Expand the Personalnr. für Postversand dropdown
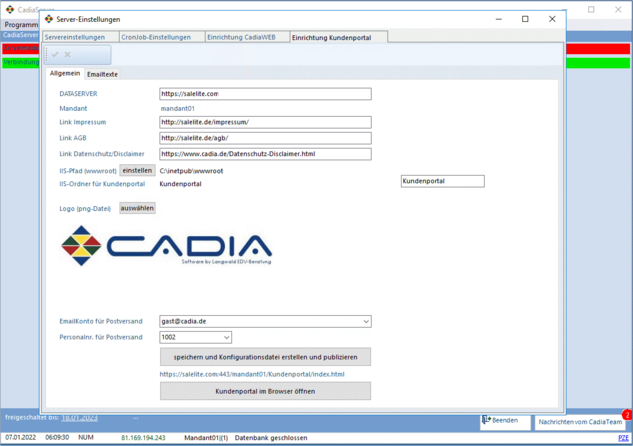Image resolution: width=633 pixels, height=446 pixels. (x=226, y=337)
